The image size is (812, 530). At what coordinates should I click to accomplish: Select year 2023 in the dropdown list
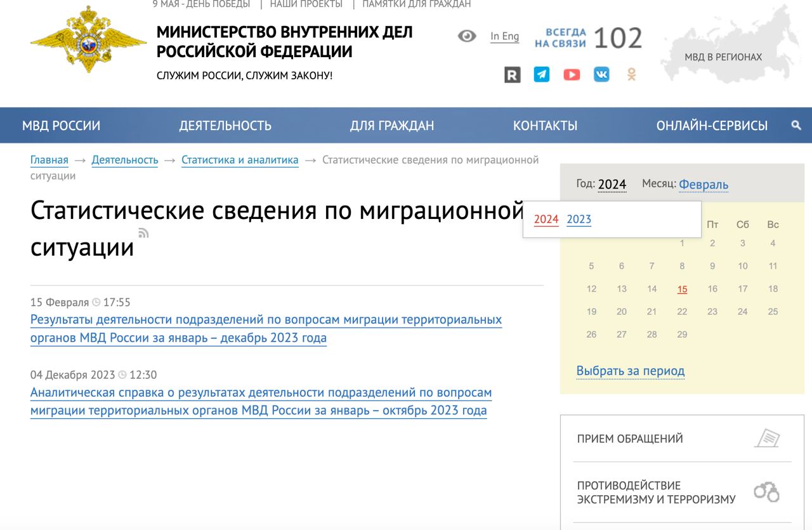point(579,220)
